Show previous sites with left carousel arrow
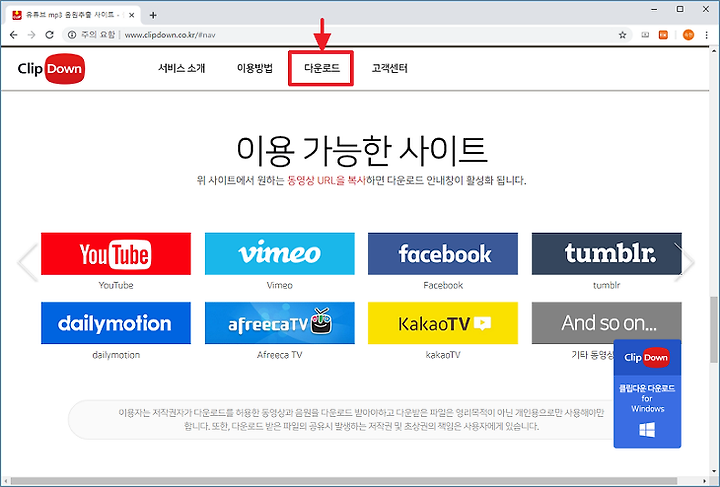The height and width of the screenshot is (487, 720). point(28,262)
